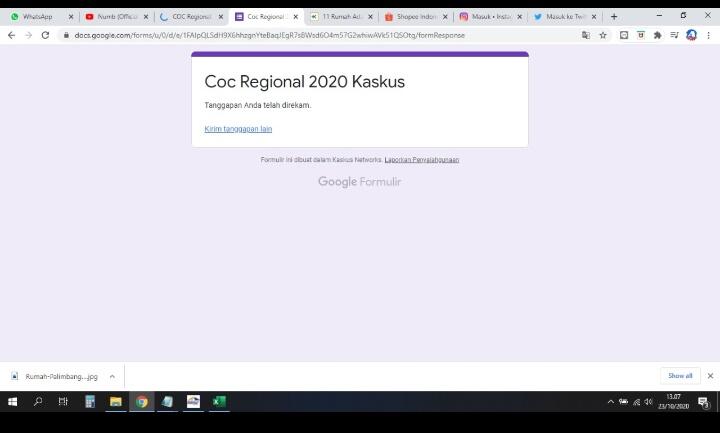Click Show all downloads

680,376
